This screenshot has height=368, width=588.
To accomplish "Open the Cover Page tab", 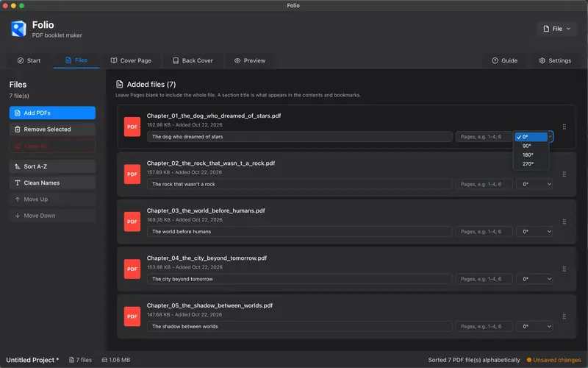I will click(131, 60).
